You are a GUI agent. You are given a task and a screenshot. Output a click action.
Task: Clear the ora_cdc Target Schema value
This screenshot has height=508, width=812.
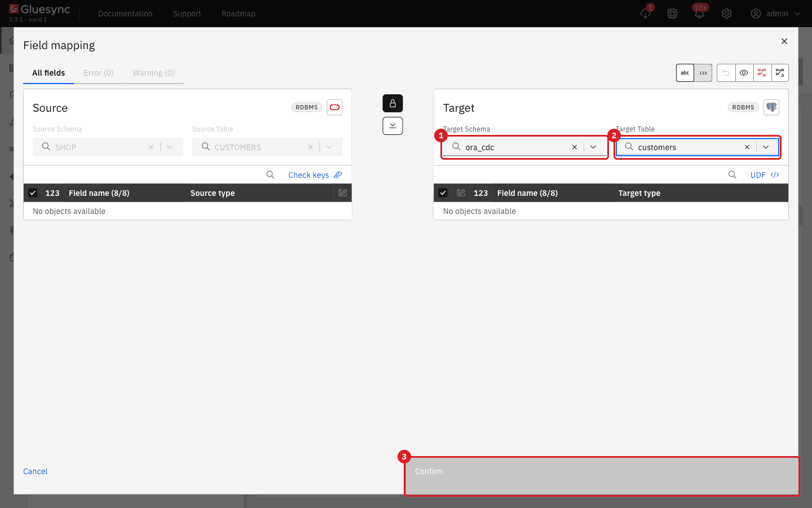[x=575, y=147]
